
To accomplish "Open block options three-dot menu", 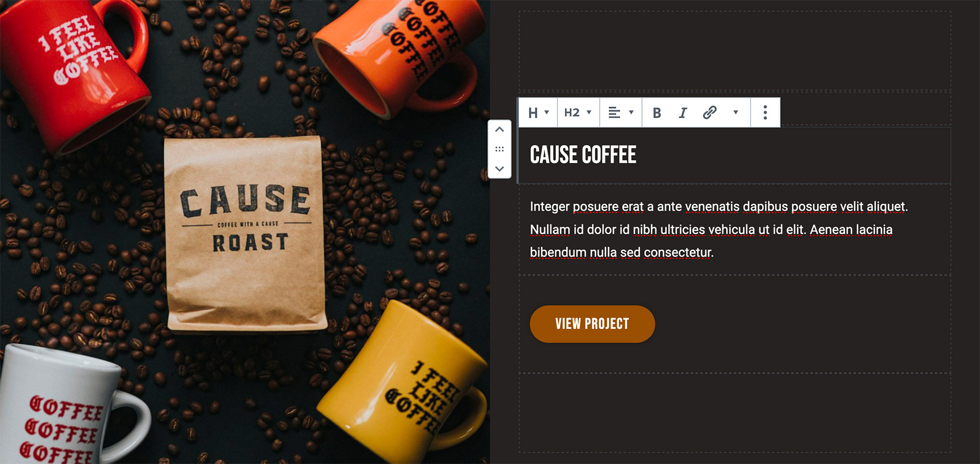I will pyautogui.click(x=765, y=113).
